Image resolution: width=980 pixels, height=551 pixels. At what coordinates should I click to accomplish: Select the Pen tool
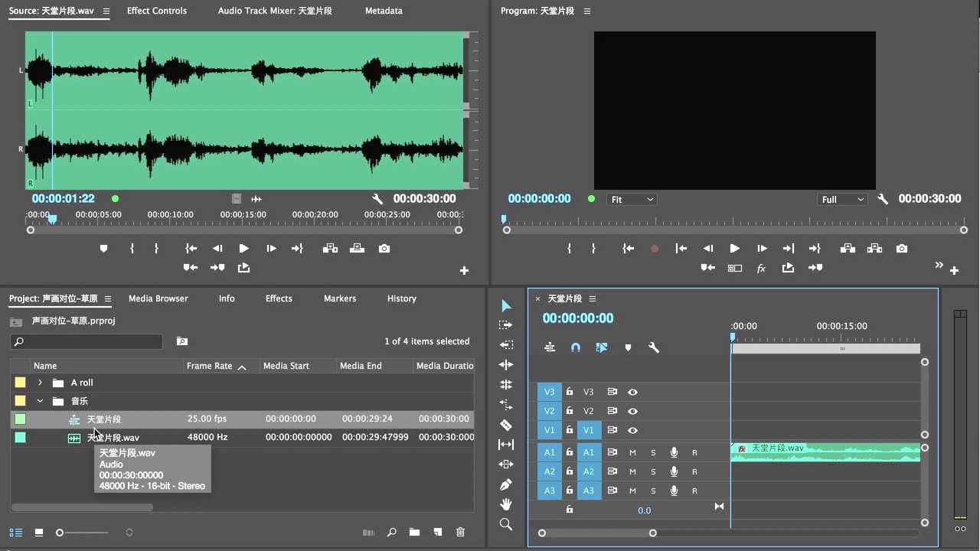505,484
